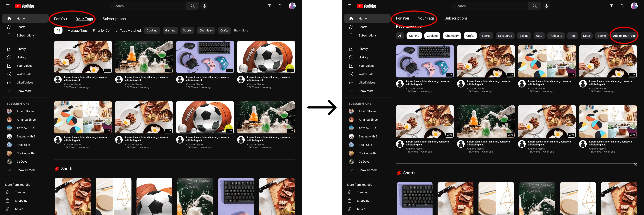Open the hamburger guide menu in right mockup
Image resolution: width=644 pixels, height=215 pixels.
point(349,6)
